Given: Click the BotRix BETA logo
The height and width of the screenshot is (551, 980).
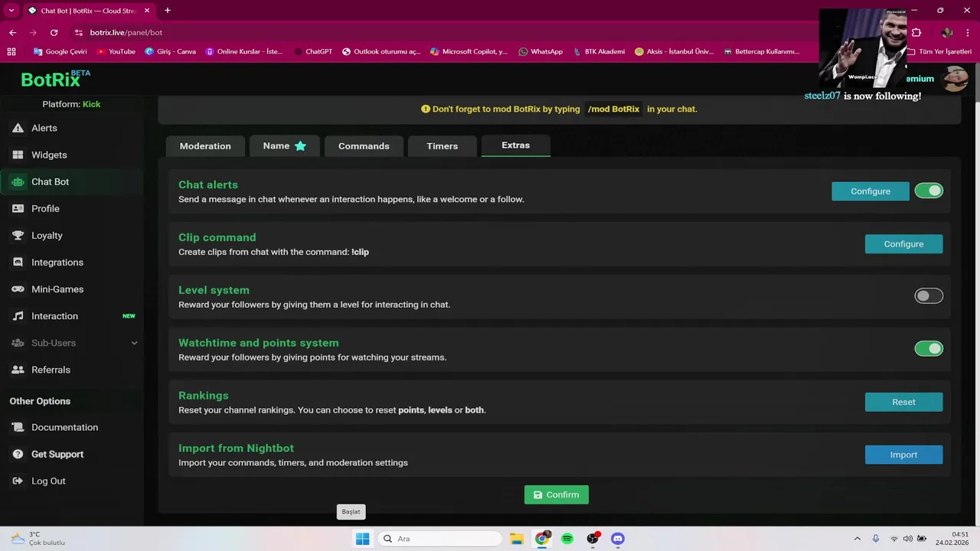Looking at the screenshot, I should pyautogui.click(x=55, y=78).
